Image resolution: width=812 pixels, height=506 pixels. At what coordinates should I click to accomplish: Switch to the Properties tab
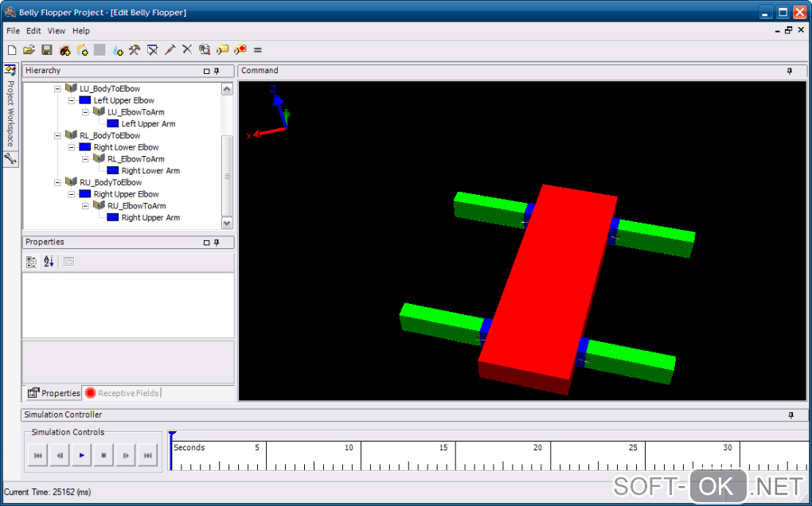54,393
